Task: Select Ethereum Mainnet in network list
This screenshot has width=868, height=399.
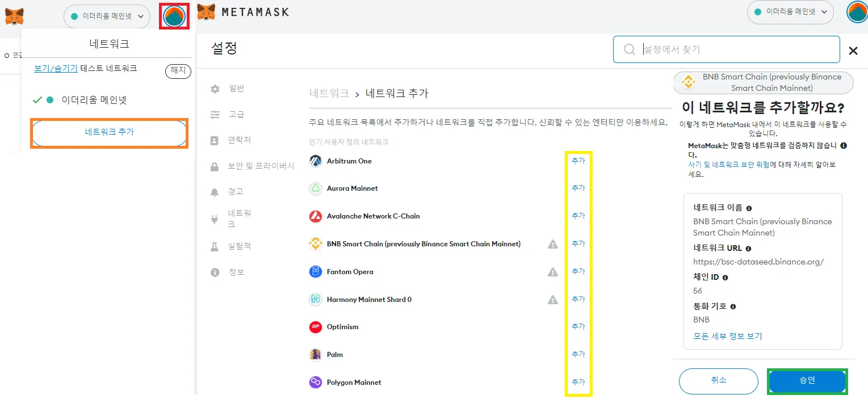Action: (94, 100)
